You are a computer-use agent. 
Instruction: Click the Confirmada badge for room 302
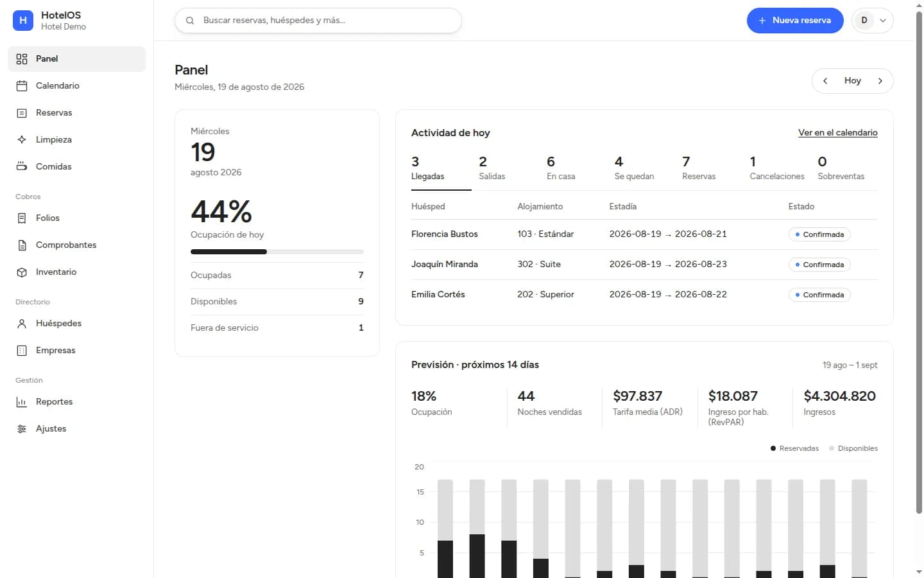coord(819,265)
